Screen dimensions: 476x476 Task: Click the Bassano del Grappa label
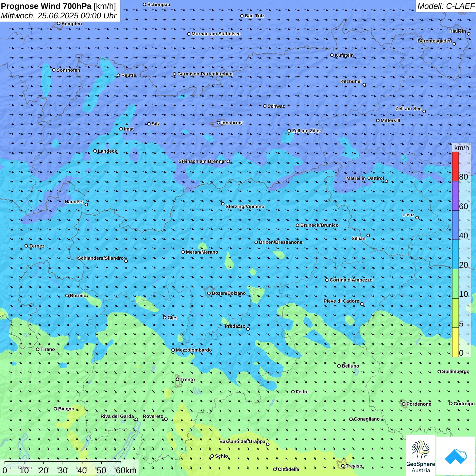tap(242, 441)
